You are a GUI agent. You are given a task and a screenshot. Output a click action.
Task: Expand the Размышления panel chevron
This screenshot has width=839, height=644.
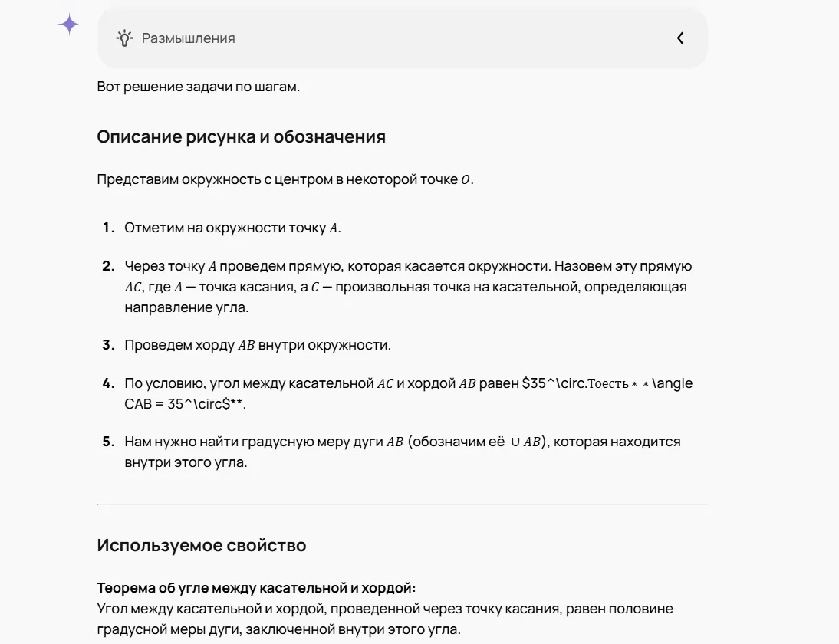pos(680,38)
